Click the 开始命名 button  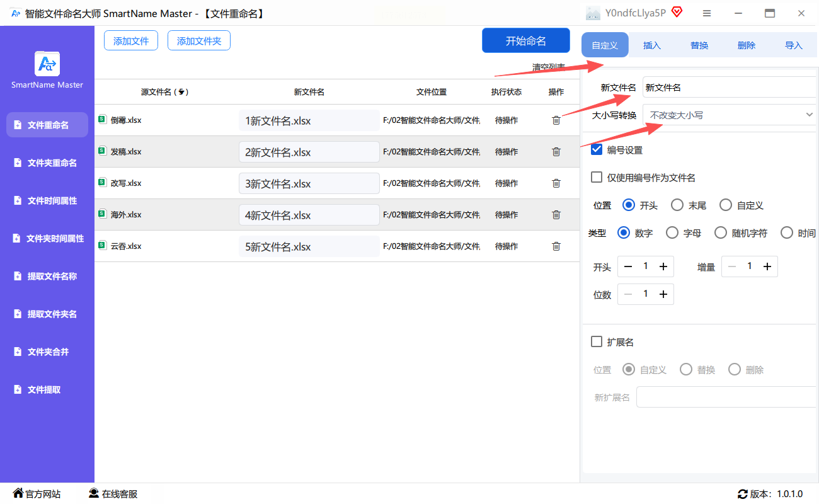525,41
